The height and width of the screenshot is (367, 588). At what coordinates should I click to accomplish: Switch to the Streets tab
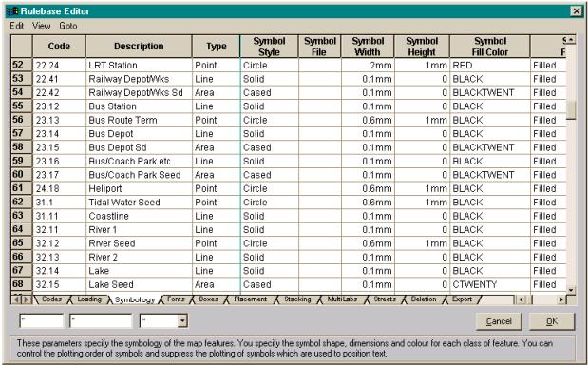point(385,299)
